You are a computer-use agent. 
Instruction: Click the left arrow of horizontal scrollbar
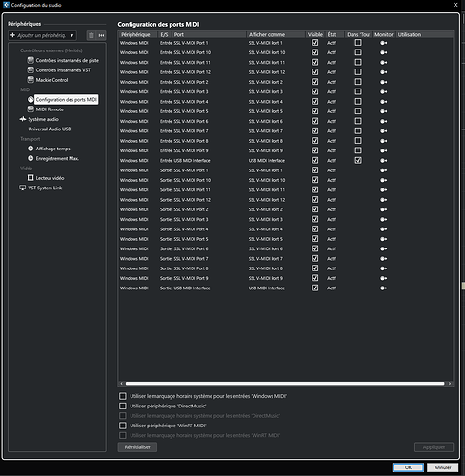point(122,384)
